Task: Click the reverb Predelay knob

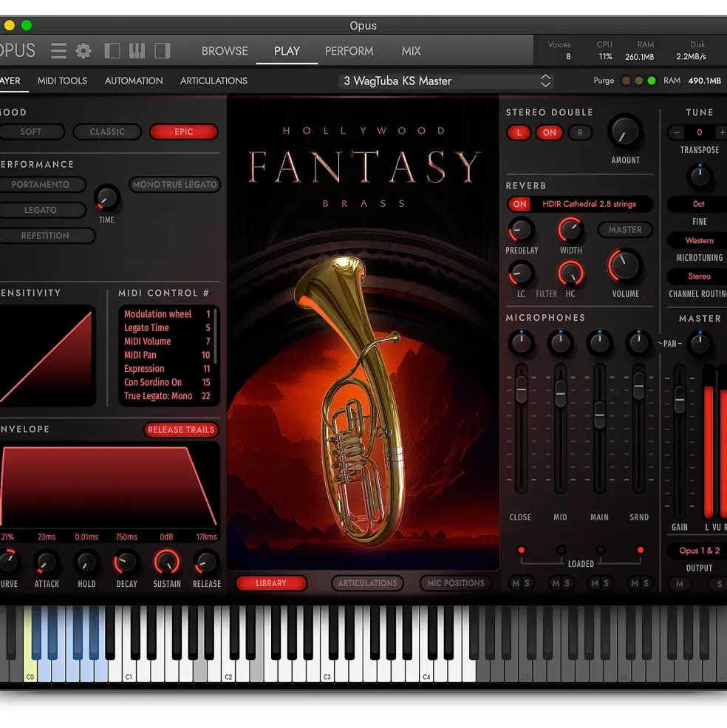Action: click(521, 230)
